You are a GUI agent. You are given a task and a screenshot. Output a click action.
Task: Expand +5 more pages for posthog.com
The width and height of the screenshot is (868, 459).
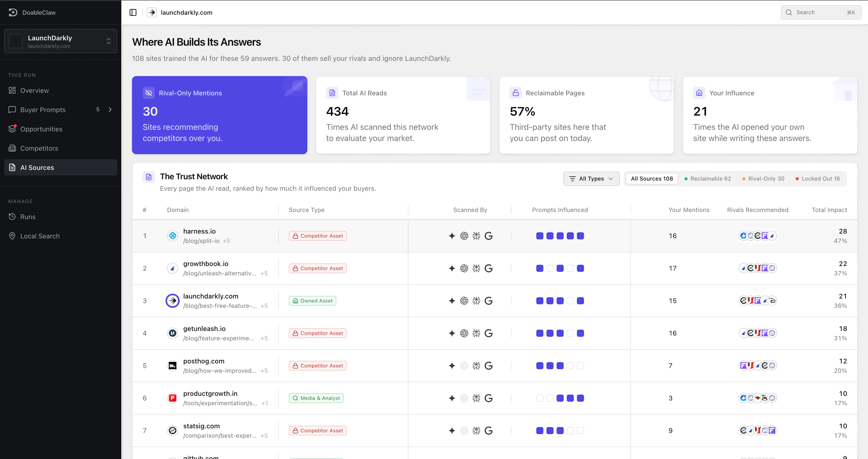point(264,371)
